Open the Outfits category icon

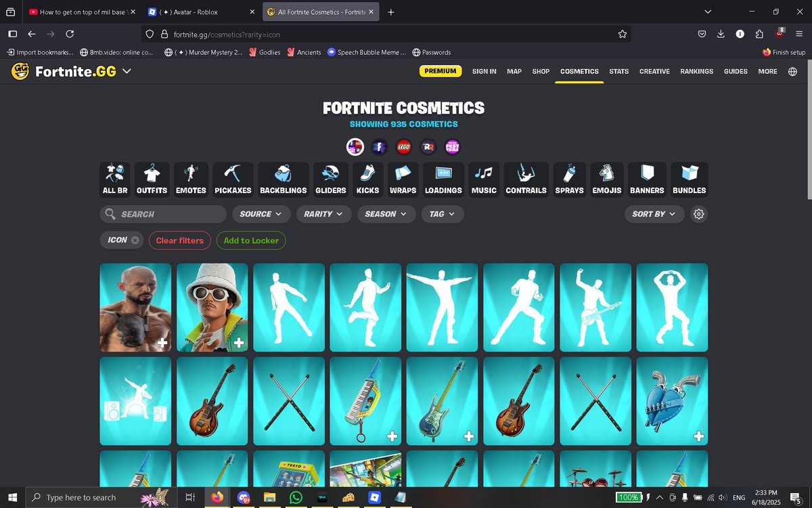tap(152, 179)
